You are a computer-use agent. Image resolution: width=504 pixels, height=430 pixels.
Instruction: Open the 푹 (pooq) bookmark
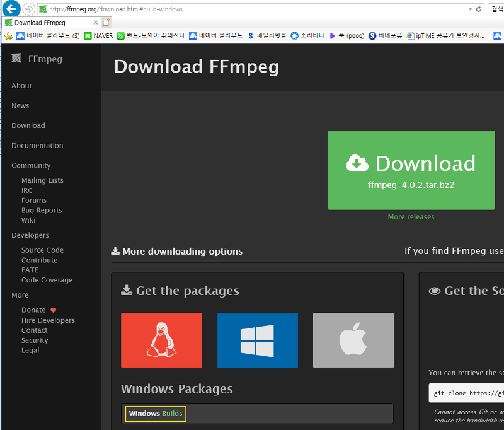347,36
